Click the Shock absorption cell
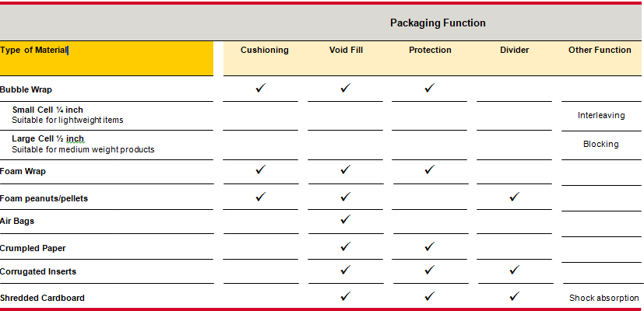This screenshot has width=644, height=311. (x=604, y=299)
